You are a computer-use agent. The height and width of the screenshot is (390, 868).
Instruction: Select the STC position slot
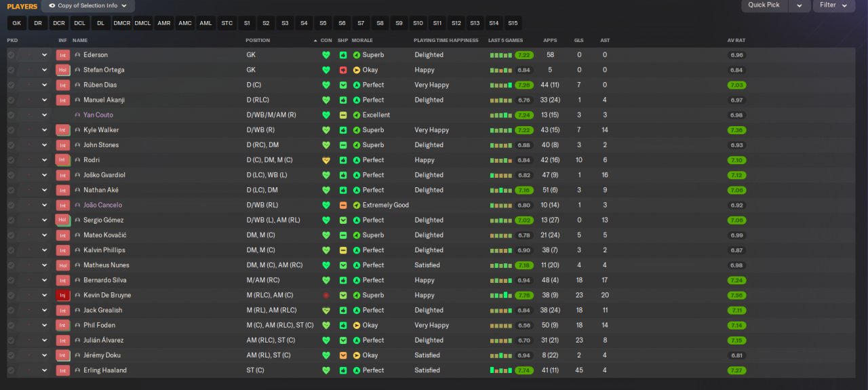click(x=227, y=23)
